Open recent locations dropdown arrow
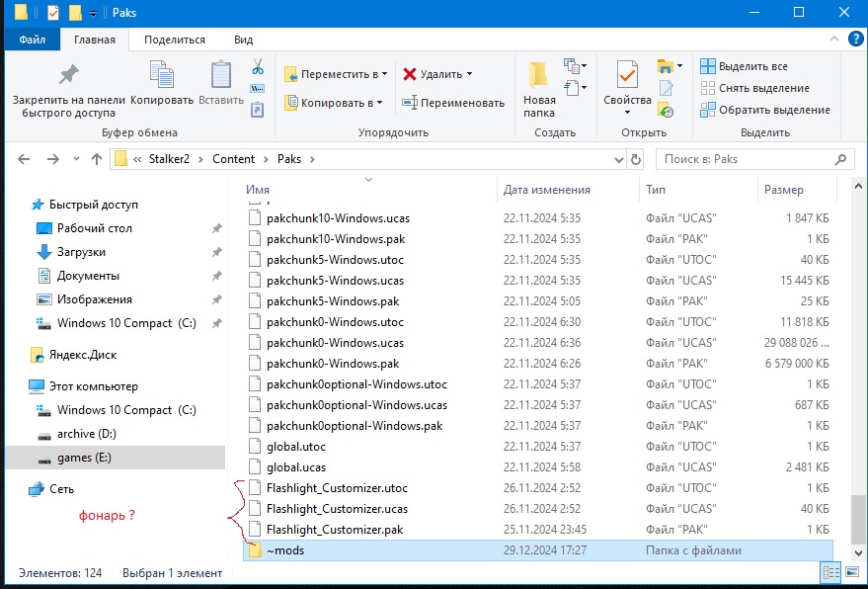The image size is (868, 589). [x=76, y=159]
